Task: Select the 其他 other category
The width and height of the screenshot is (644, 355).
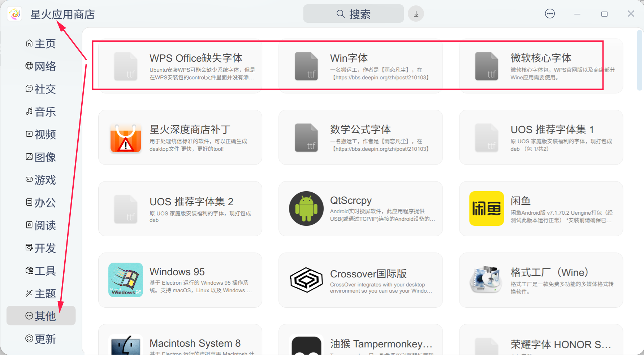Action: (x=41, y=316)
